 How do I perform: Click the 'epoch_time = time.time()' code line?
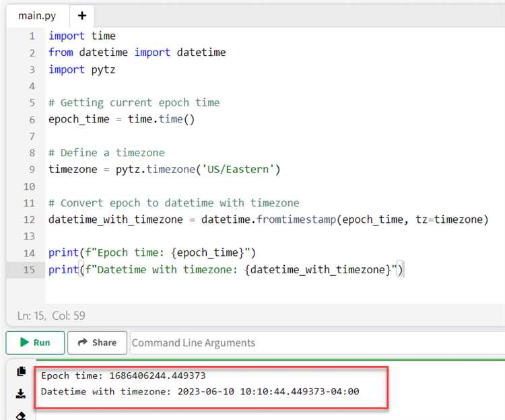(x=121, y=120)
